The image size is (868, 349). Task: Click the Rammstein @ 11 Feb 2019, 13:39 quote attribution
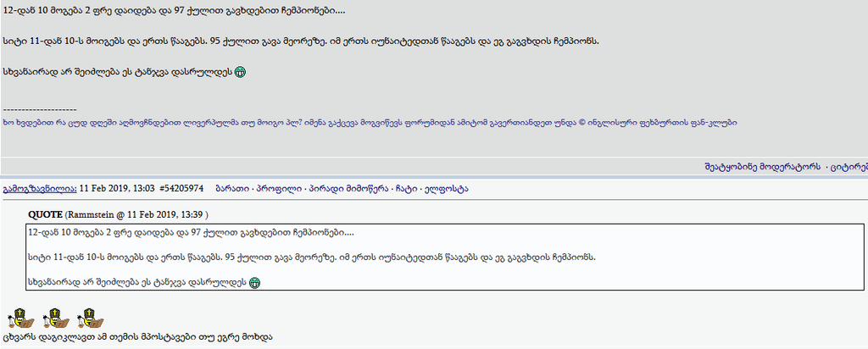(136, 214)
